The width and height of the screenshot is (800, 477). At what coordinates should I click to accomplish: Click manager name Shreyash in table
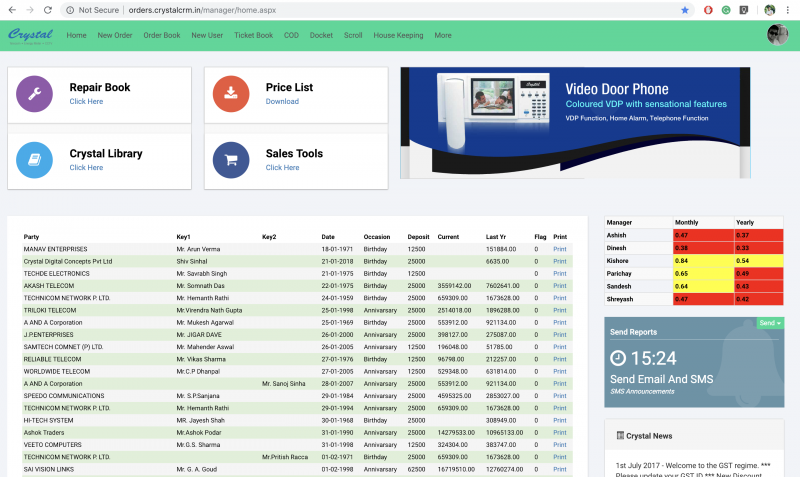[x=619, y=299]
